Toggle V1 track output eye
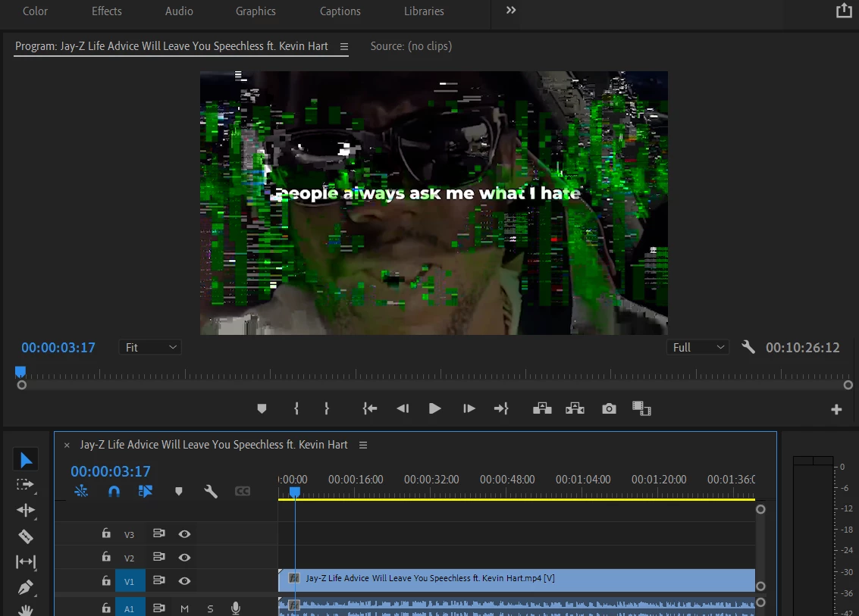This screenshot has width=859, height=616. [x=185, y=581]
